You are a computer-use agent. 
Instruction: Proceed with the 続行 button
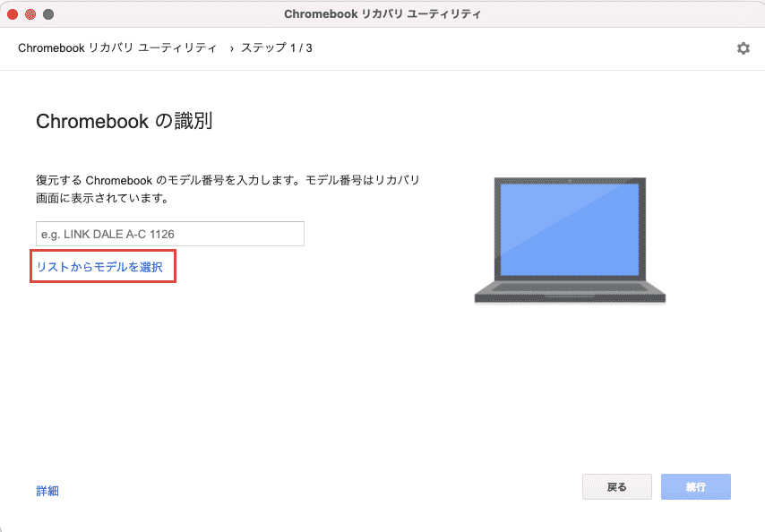pyautogui.click(x=696, y=486)
